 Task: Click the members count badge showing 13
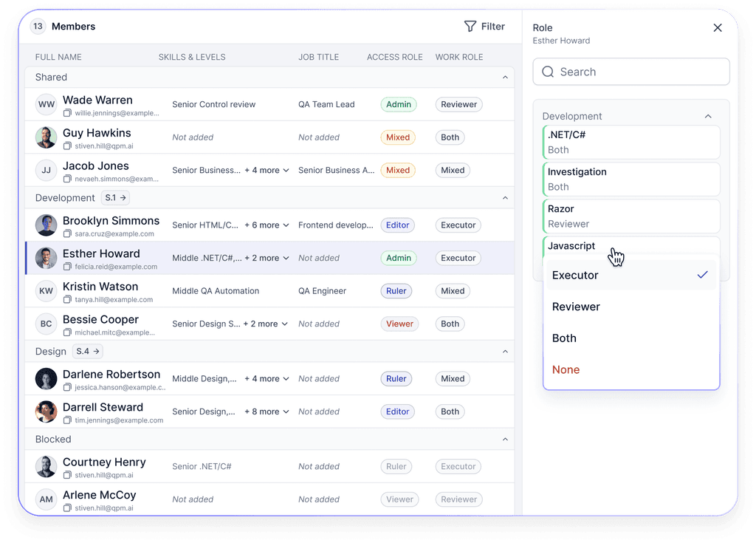point(38,26)
